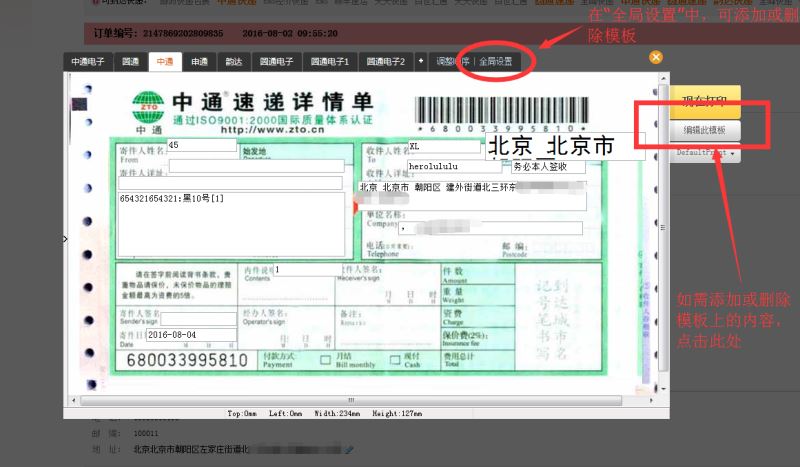This screenshot has height=467, width=800.
Task: Click the contents field containing 1
Action: coord(308,269)
